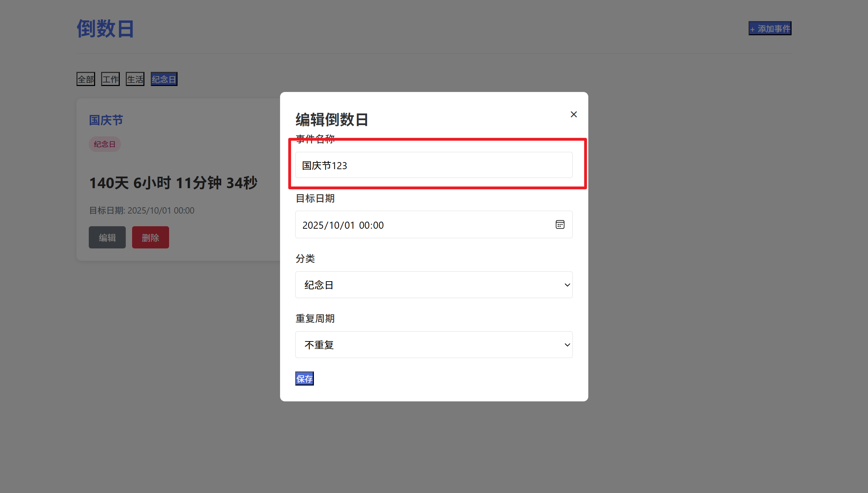Click the 目标日期 date input field
The height and width of the screenshot is (493, 868).
(423, 225)
